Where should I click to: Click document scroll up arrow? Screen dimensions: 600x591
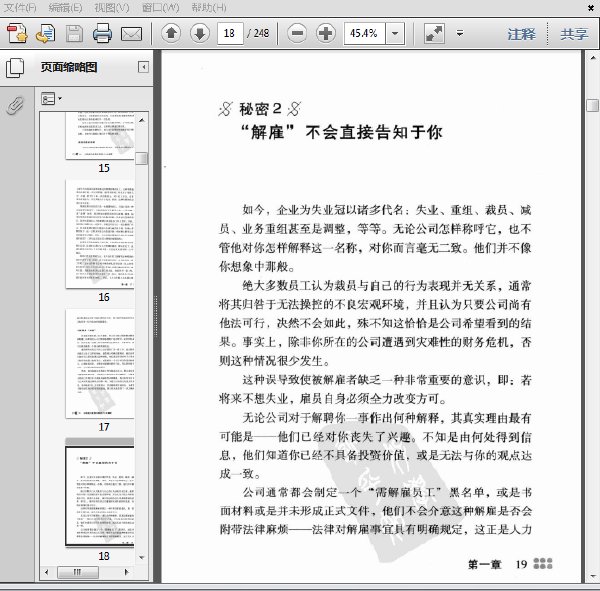593,58
